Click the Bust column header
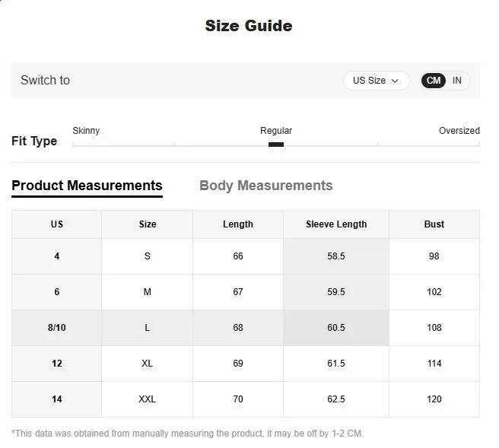The image size is (499, 448). point(434,224)
